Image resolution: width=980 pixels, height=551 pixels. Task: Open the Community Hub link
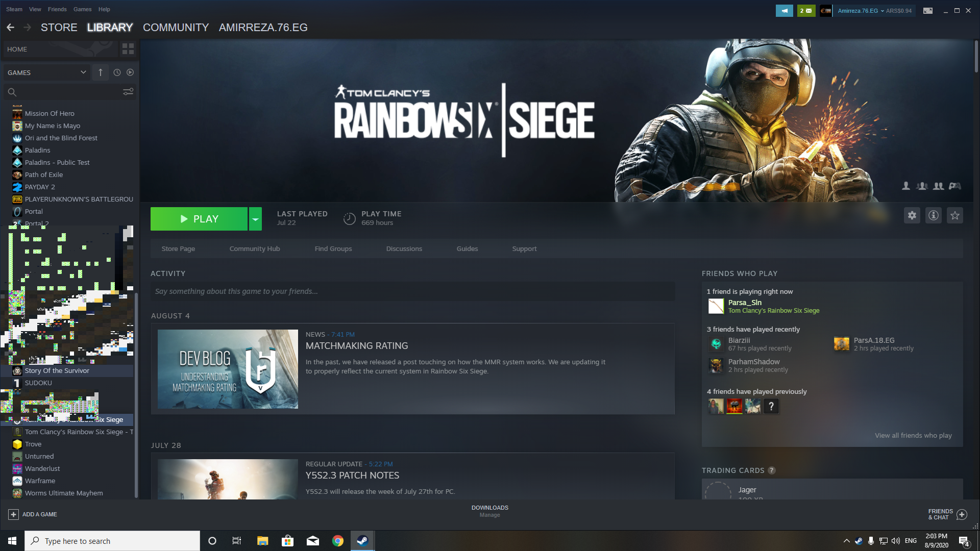(x=255, y=248)
